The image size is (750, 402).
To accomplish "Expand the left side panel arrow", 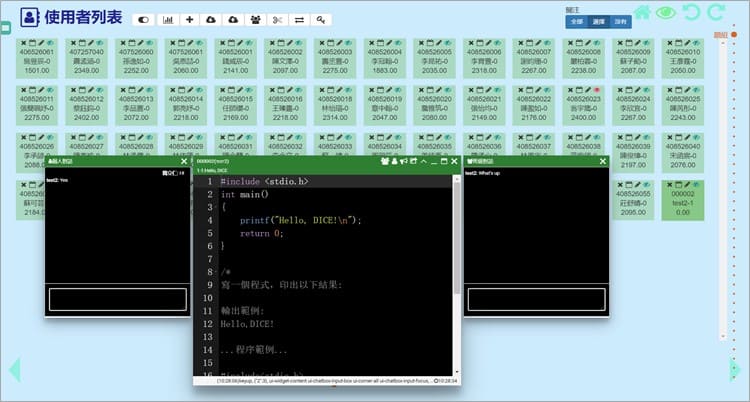I will (14, 369).
